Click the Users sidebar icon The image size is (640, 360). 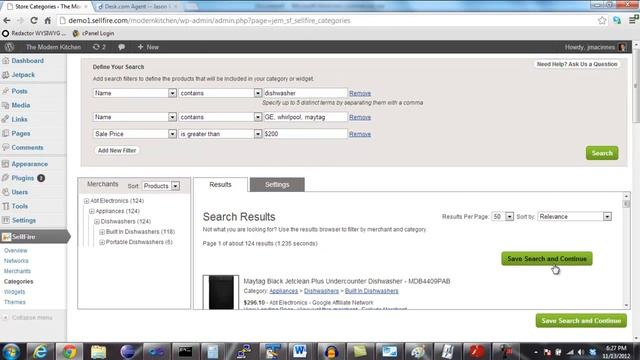point(5,192)
